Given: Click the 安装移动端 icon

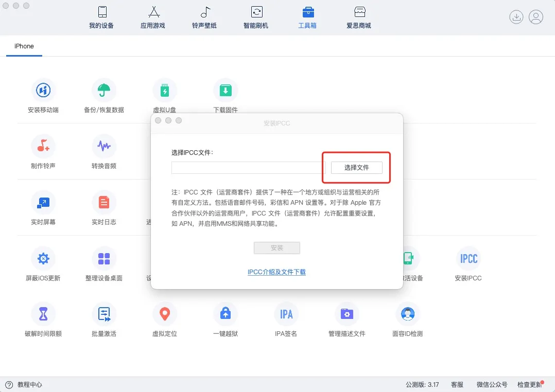Looking at the screenshot, I should click(43, 91).
